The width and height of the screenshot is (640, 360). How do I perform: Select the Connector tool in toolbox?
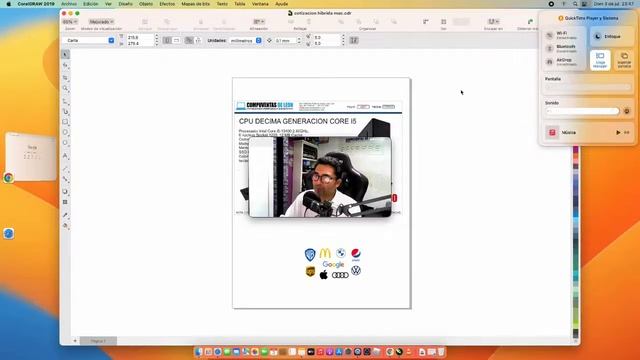65,179
